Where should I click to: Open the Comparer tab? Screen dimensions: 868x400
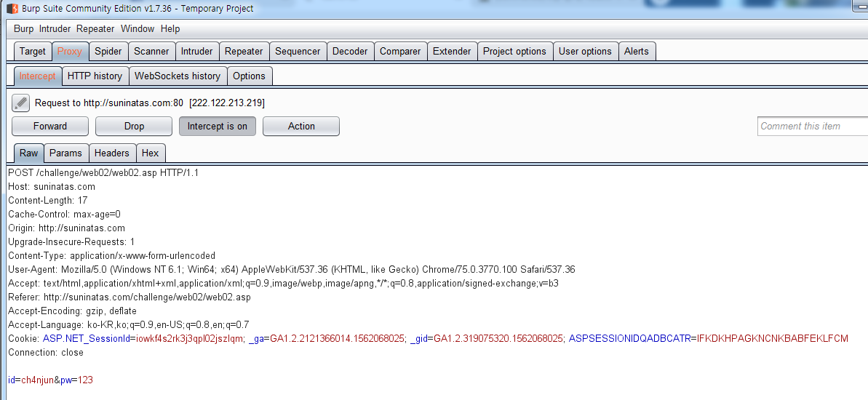[x=400, y=52]
